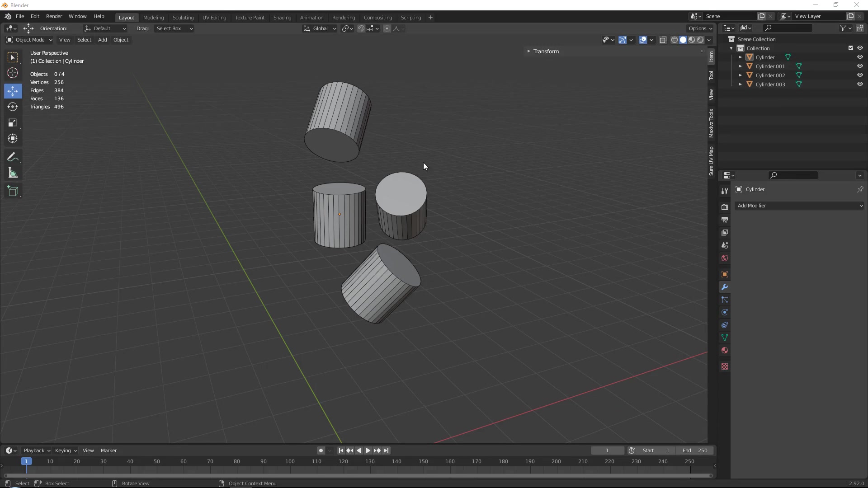Open Options dropdown in viewport header

pos(700,28)
